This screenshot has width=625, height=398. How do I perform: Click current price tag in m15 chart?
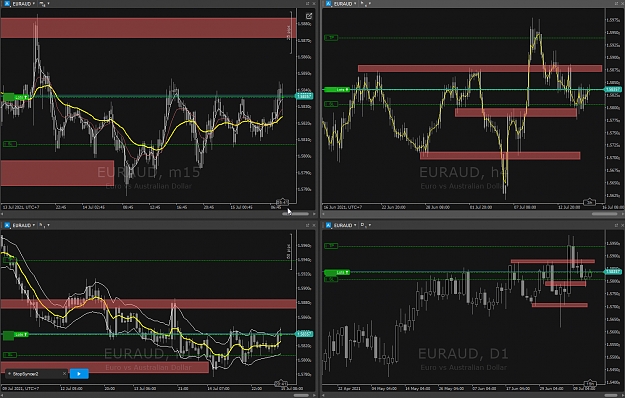(x=304, y=96)
